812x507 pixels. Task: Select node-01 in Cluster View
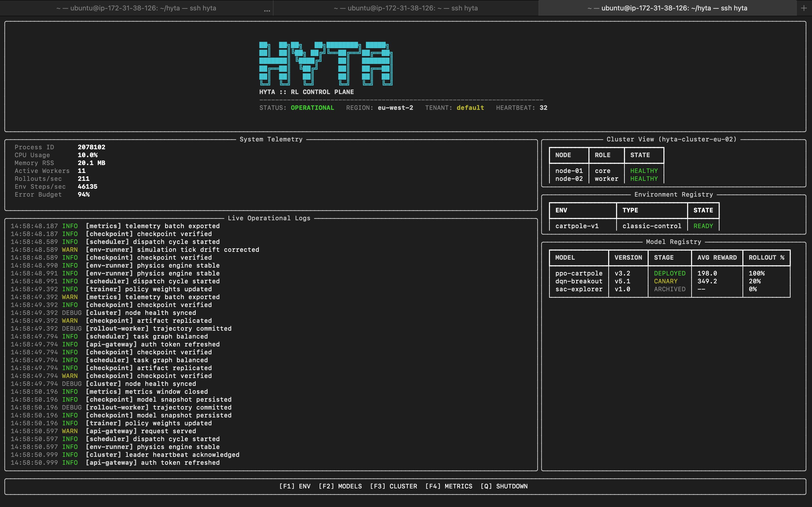click(569, 171)
